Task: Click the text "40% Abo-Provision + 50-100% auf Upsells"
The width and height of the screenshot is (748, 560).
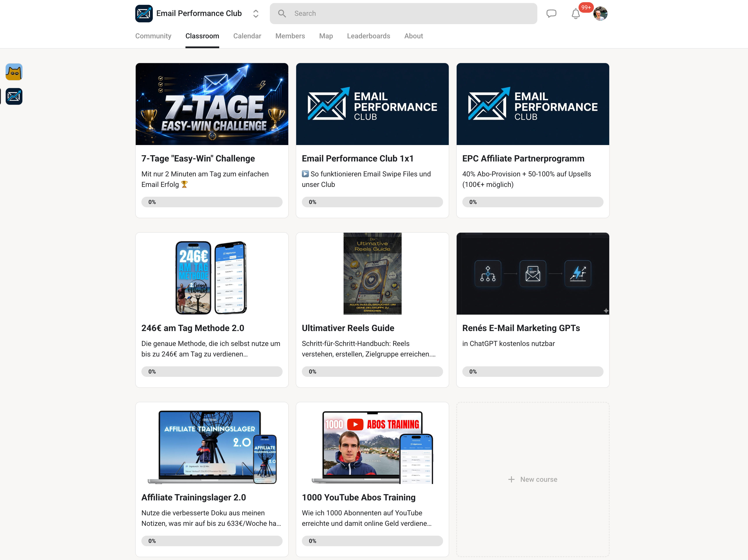Action: coord(527,174)
